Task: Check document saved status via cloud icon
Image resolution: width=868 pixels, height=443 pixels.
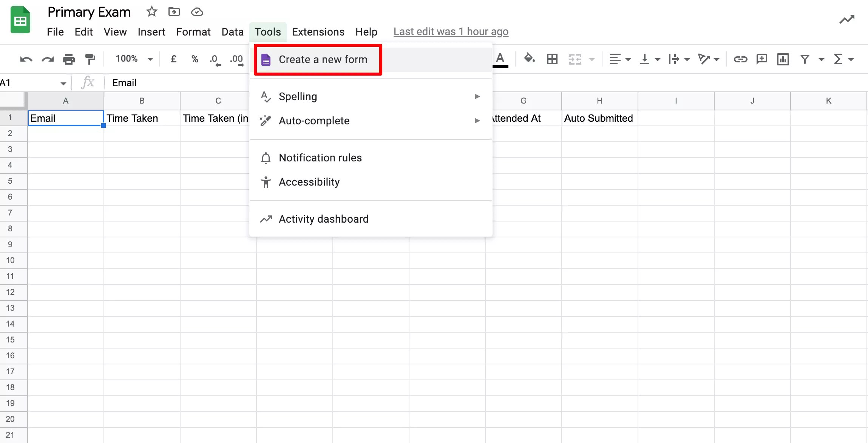Action: pos(197,11)
